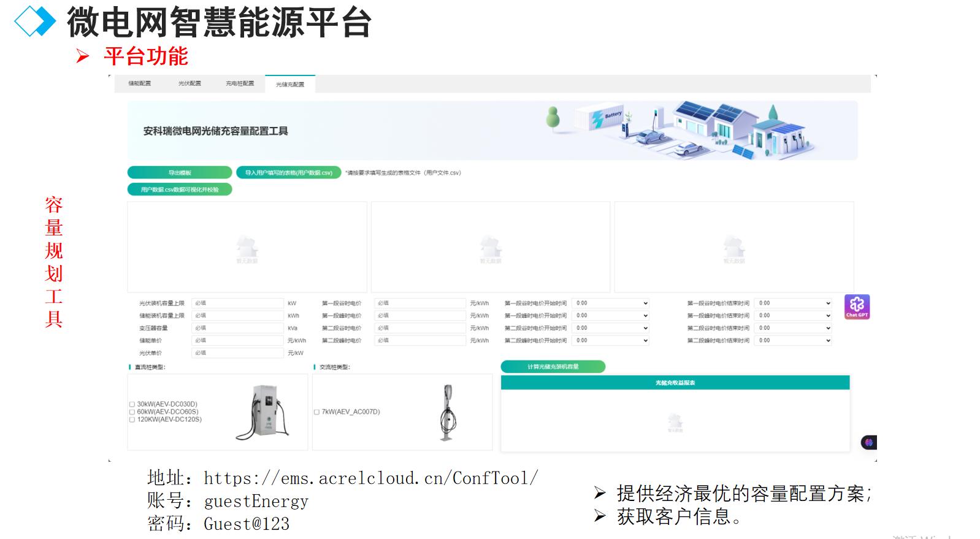The height and width of the screenshot is (539, 980).
Task: Open 第二段峰时电价结束时间 dropdown
Action: 793,340
